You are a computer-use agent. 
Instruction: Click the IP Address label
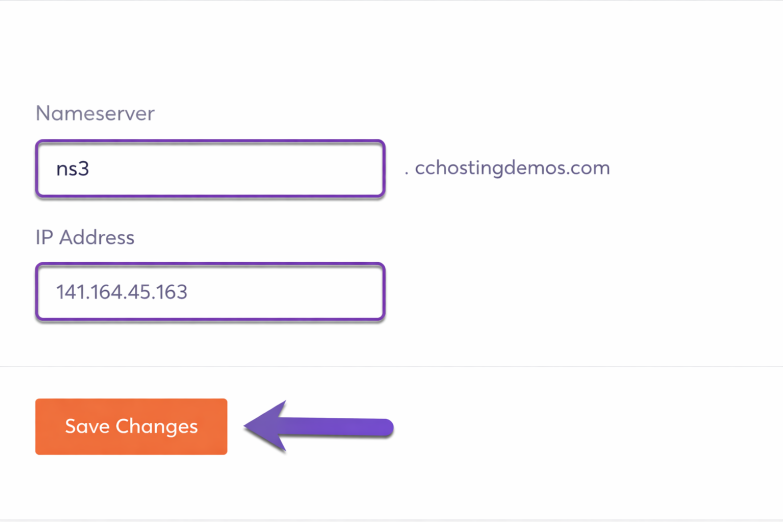(85, 238)
